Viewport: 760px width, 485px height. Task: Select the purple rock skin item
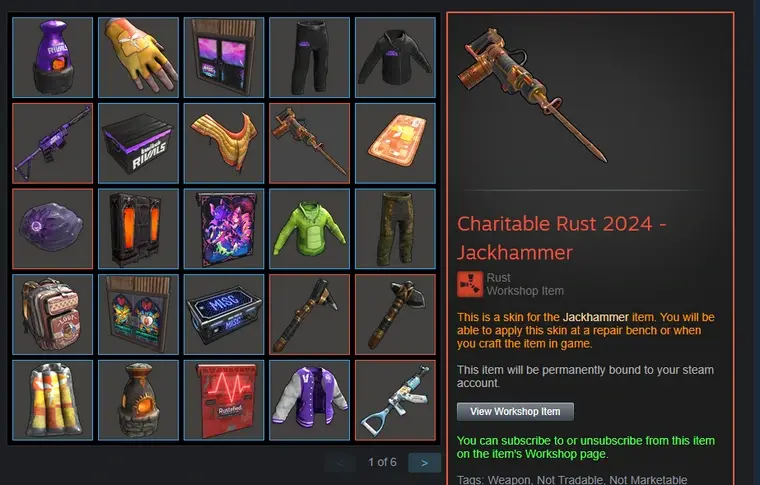pyautogui.click(x=52, y=229)
